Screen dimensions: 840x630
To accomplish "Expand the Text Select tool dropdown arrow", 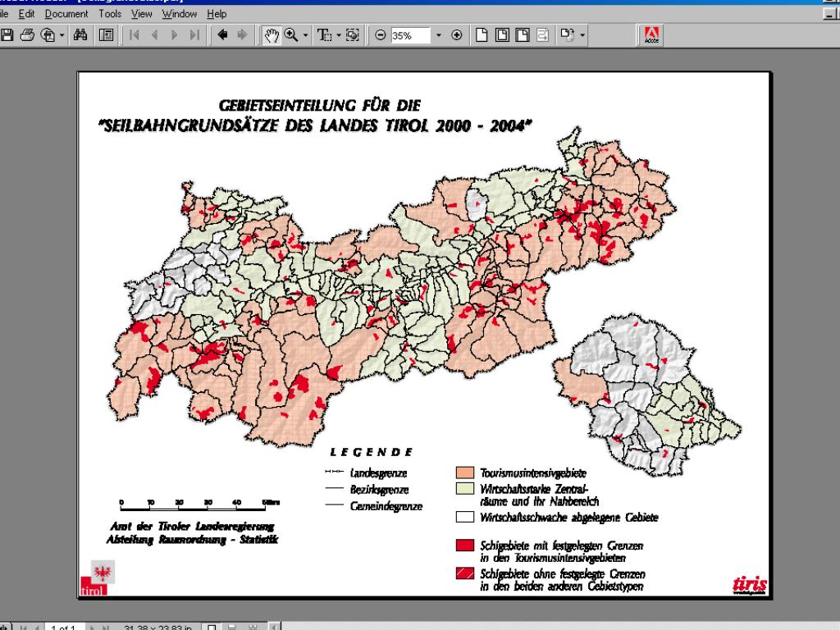I will [339, 36].
